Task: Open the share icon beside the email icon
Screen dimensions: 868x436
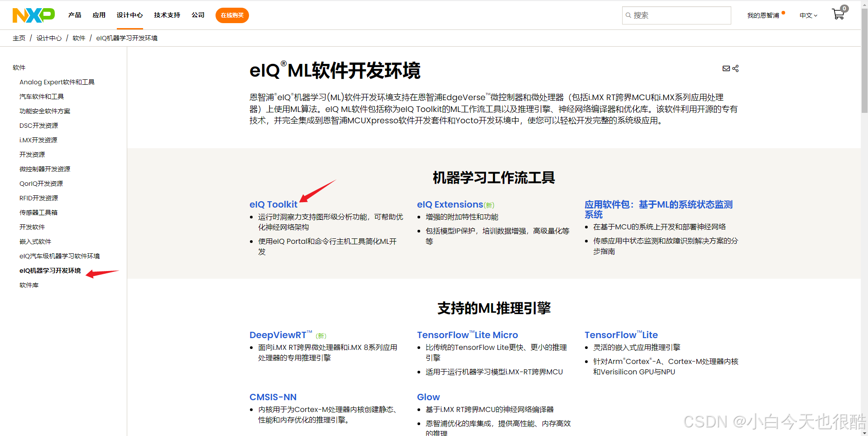Action: click(x=735, y=68)
